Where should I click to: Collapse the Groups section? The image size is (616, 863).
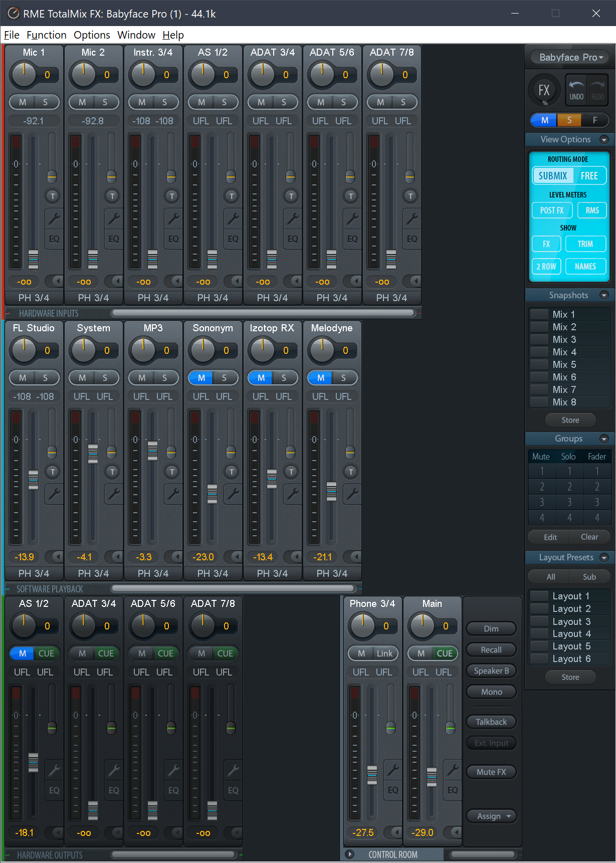point(604,439)
